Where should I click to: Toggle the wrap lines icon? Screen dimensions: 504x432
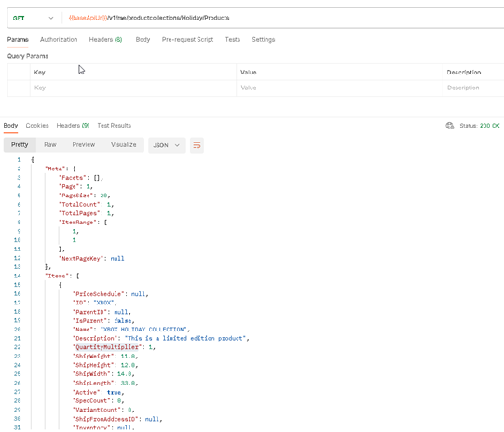(197, 145)
